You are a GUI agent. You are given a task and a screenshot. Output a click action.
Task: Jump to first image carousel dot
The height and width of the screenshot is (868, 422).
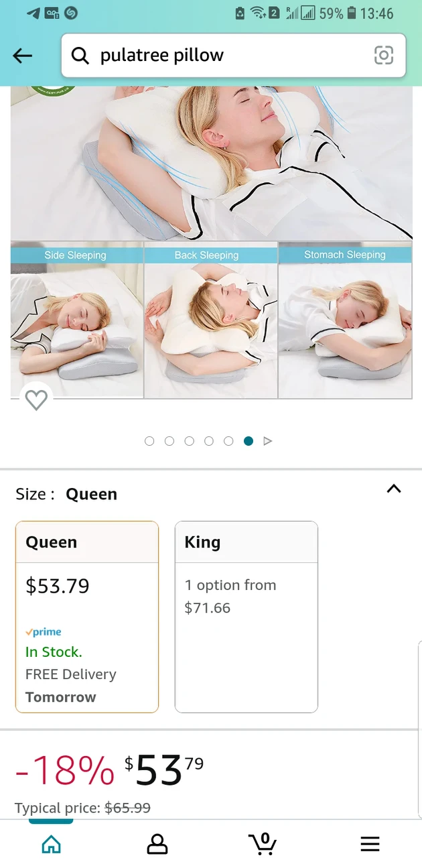[x=149, y=441]
